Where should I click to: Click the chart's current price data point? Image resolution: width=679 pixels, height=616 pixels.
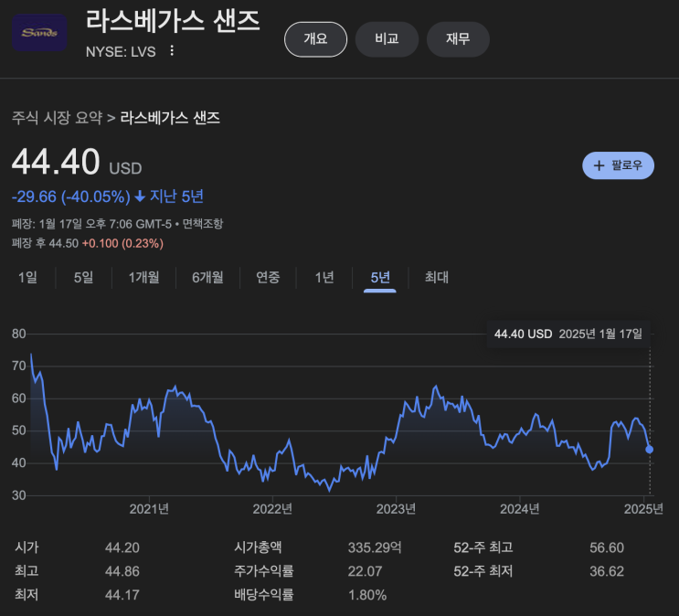(649, 450)
